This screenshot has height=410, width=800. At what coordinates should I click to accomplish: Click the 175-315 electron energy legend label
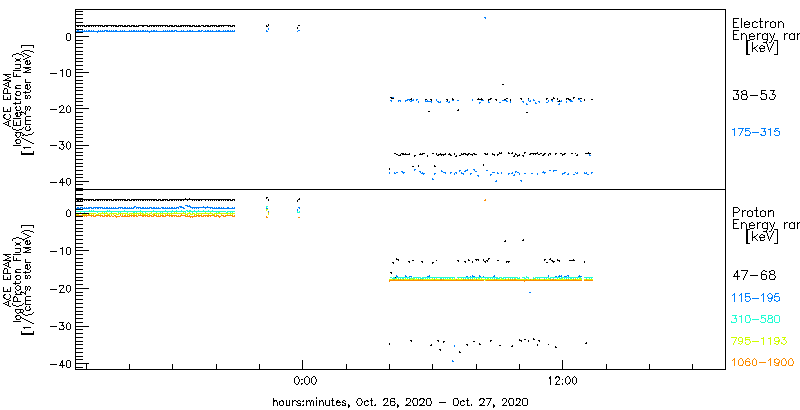coord(756,133)
